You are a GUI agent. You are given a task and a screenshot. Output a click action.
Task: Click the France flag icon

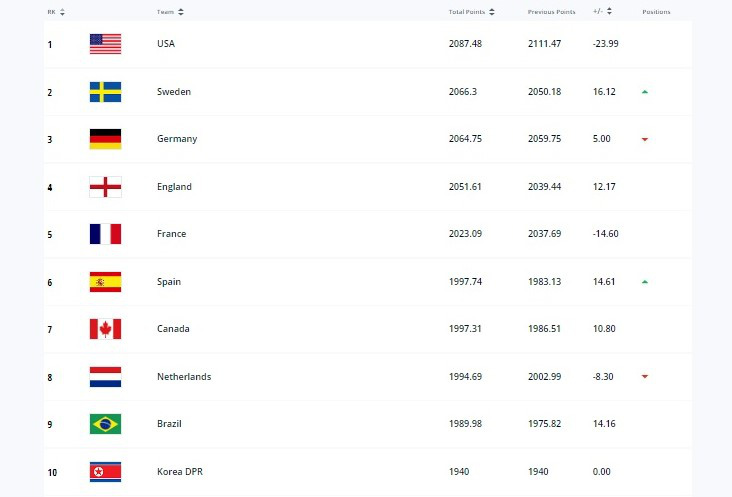click(x=105, y=234)
